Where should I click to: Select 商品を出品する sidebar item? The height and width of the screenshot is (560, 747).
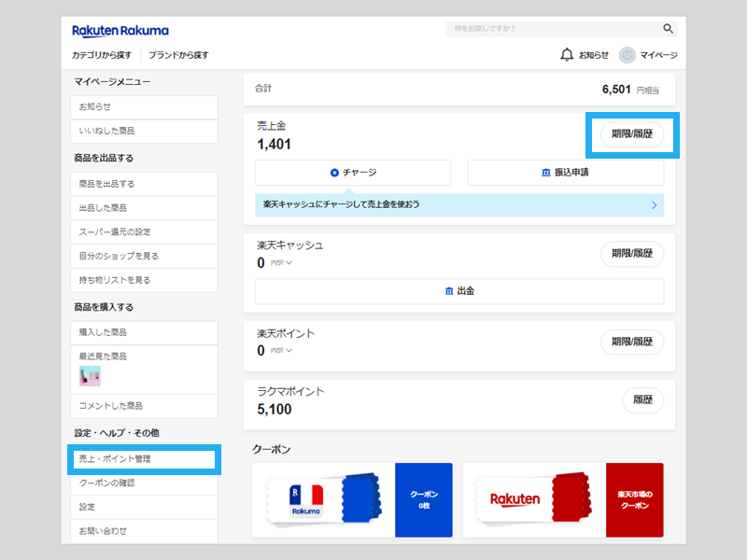pyautogui.click(x=145, y=184)
